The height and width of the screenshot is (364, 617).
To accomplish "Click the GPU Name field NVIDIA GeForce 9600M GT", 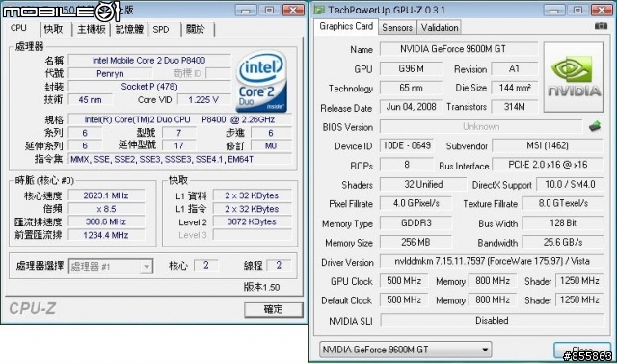I will pyautogui.click(x=459, y=49).
